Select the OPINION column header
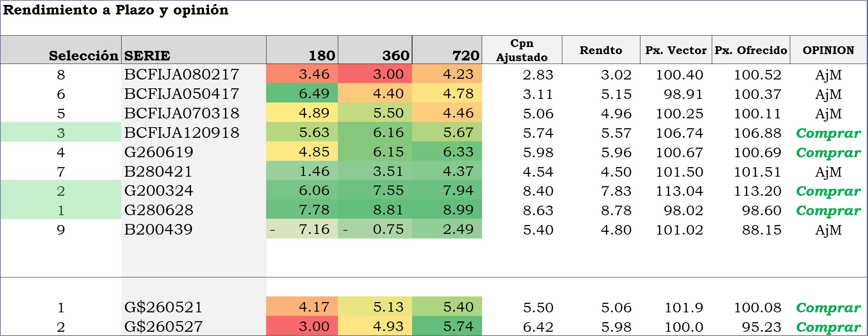 coord(828,50)
